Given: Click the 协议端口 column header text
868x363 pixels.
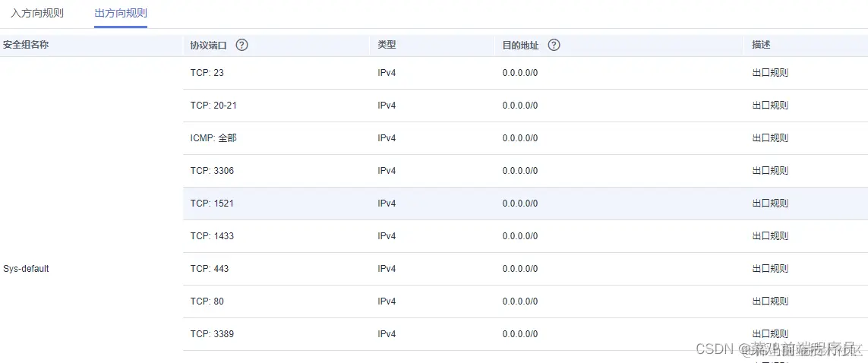Looking at the screenshot, I should pos(209,46).
